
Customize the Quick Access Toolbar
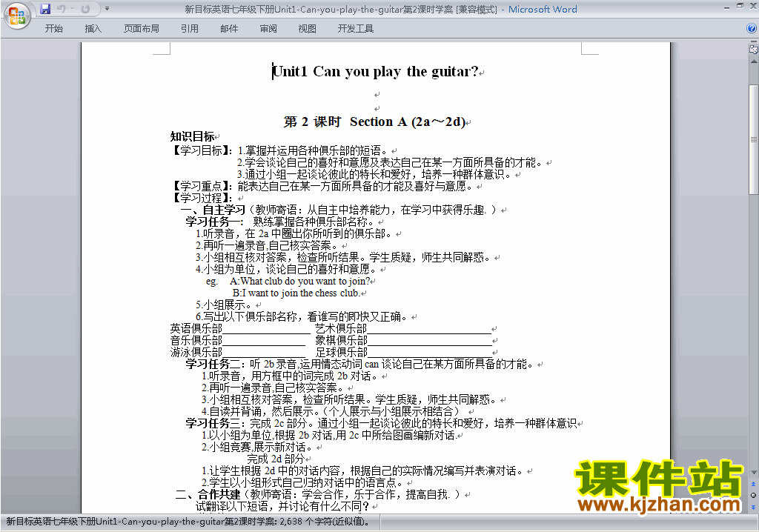click(107, 9)
